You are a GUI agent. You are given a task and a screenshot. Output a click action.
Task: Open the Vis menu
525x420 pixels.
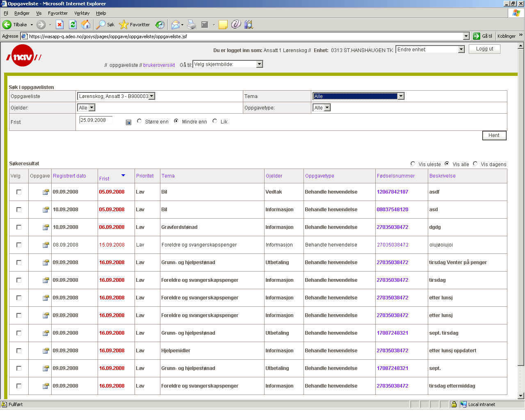point(39,13)
